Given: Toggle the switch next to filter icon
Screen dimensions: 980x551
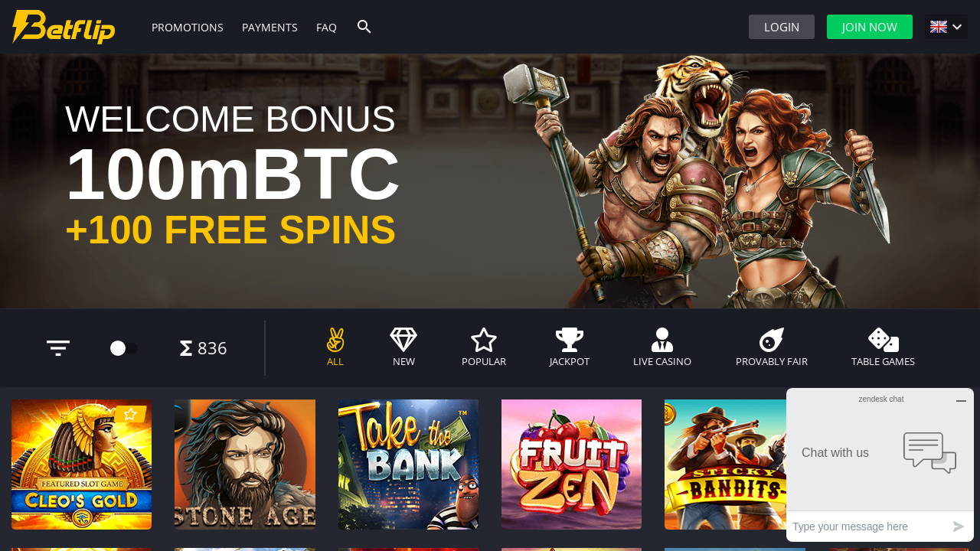Looking at the screenshot, I should pyautogui.click(x=124, y=348).
